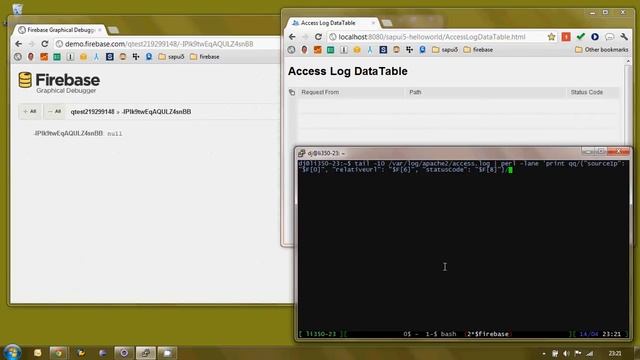Image resolution: width=640 pixels, height=360 pixels.
Task: Click taskbar clock showing 23:21
Action: tap(615, 353)
